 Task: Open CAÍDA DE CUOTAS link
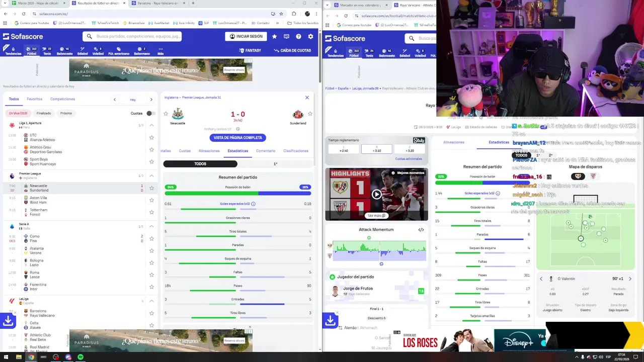tap(292, 50)
